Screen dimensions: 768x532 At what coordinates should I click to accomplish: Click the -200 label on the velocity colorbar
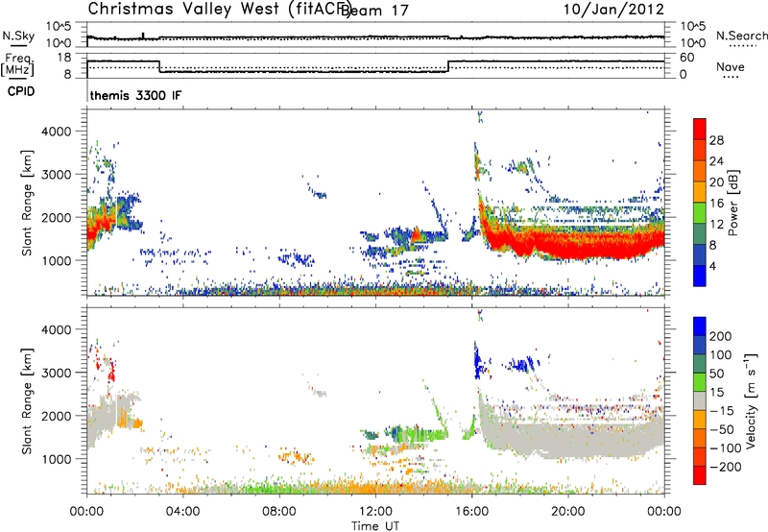(725, 467)
